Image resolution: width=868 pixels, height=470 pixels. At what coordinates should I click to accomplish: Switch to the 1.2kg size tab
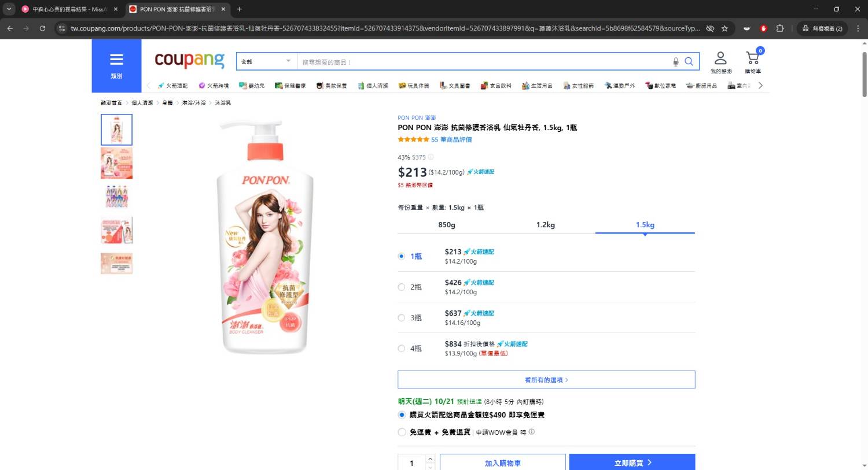(x=546, y=225)
